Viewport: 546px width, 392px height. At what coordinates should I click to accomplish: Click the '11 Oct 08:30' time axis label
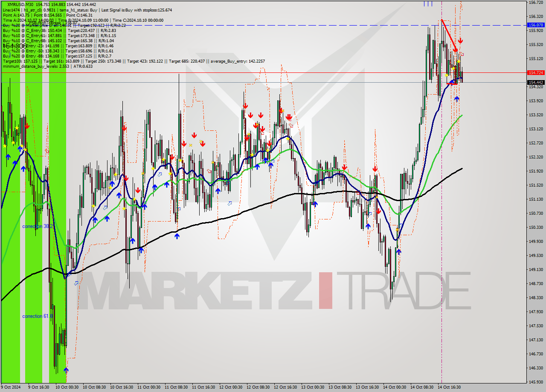pyautogui.click(x=176, y=387)
